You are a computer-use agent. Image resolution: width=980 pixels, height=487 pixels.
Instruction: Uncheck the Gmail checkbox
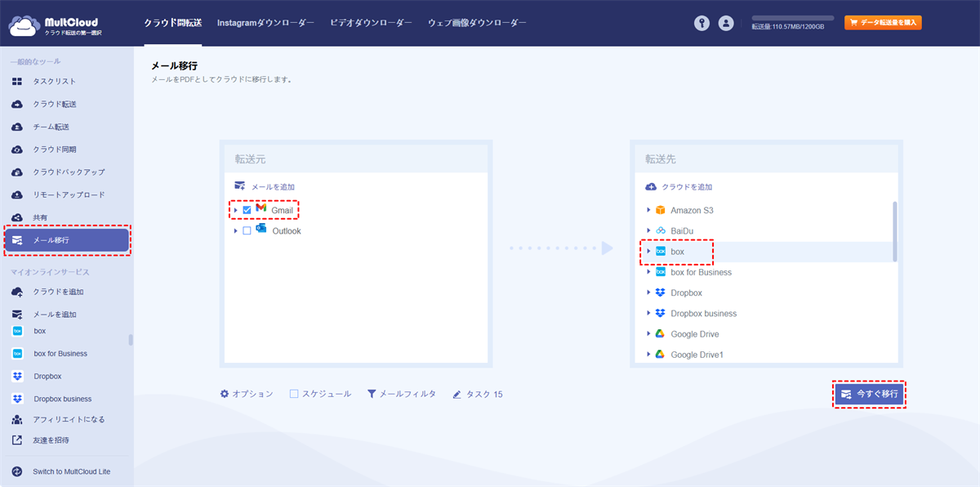pyautogui.click(x=247, y=210)
